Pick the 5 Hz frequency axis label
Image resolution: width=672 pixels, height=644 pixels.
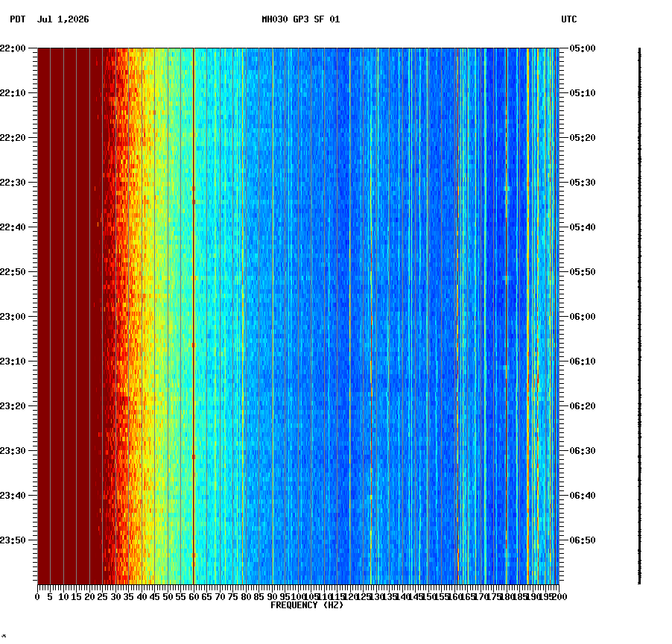click(x=50, y=597)
